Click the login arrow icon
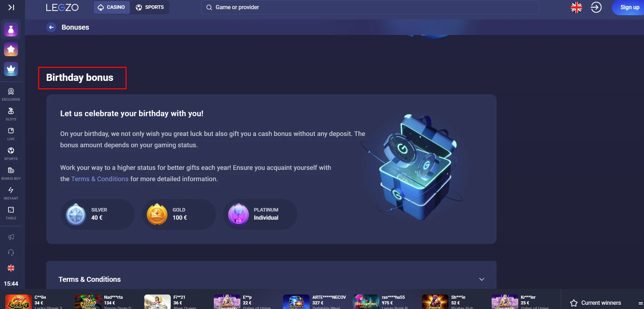 click(596, 7)
